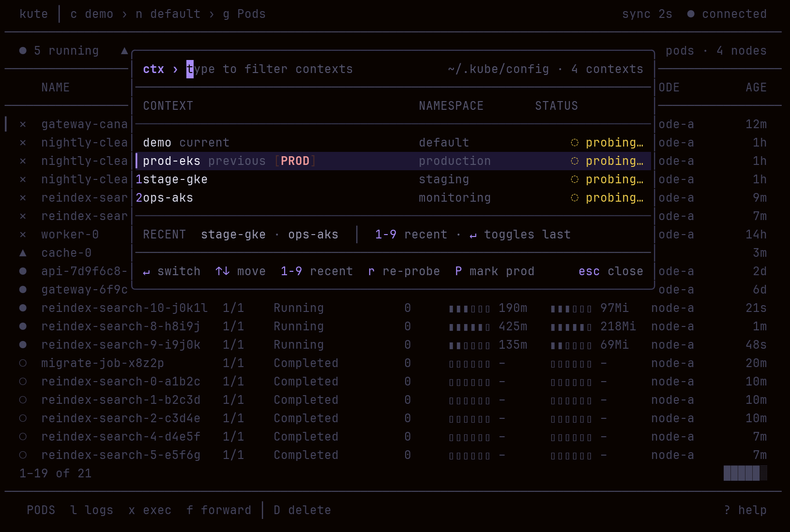Click running dot for reindex-search-8-h8i9j
This screenshot has height=532, width=790.
pos(23,326)
